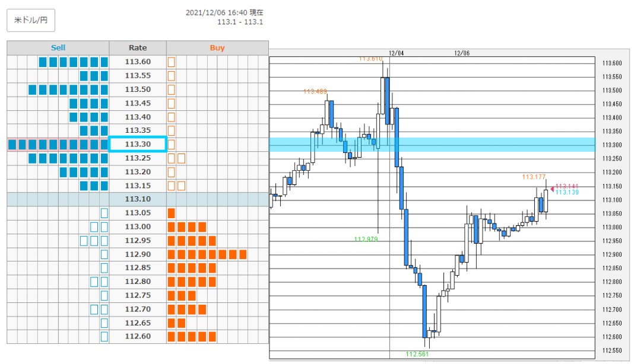This screenshot has height=364, width=634.
Task: Click the 113.610 high label on chart
Action: [370, 59]
